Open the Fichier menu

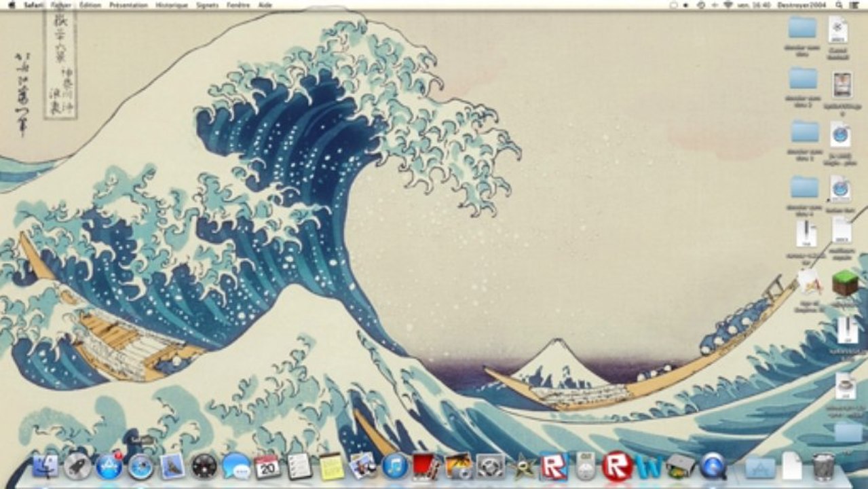coord(60,5)
